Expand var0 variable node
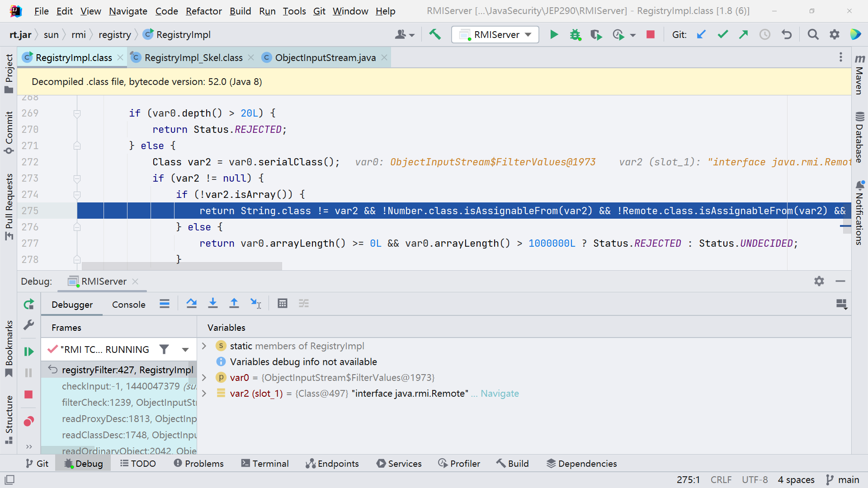Viewport: 868px width, 488px height. point(204,378)
